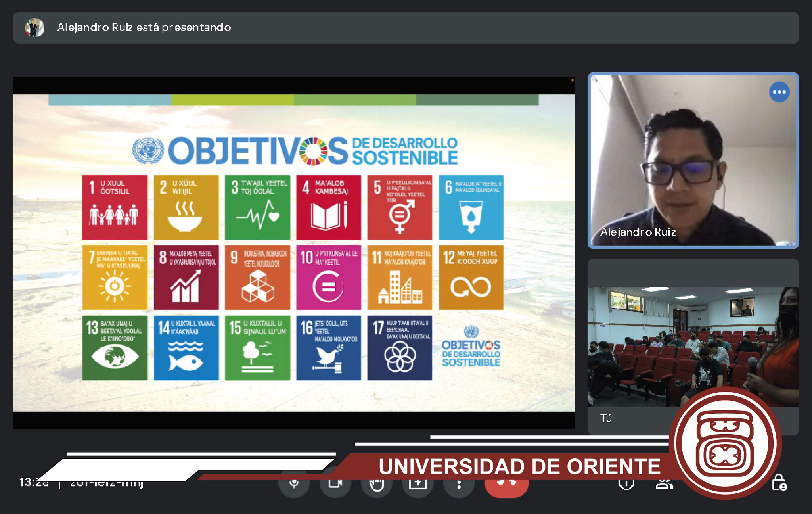The height and width of the screenshot is (514, 812).
Task: Click the 'Alejandro Ruiz está presentando' banner text
Action: (x=144, y=27)
